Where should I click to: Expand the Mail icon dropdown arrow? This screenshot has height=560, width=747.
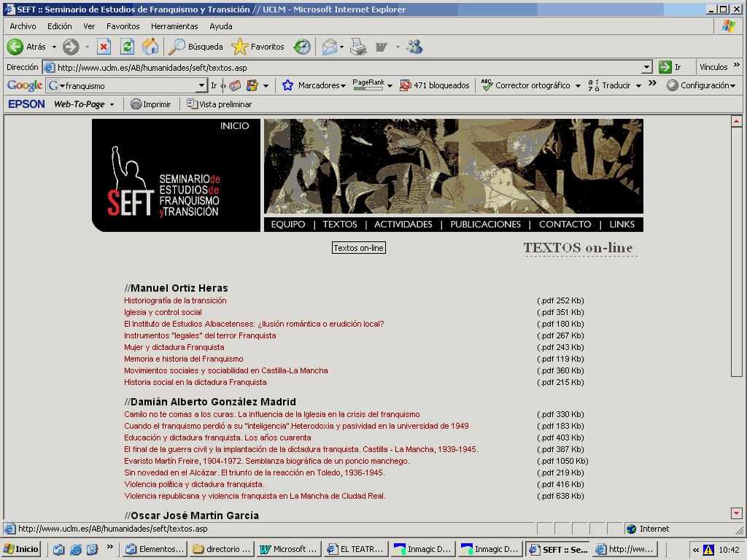pyautogui.click(x=341, y=47)
